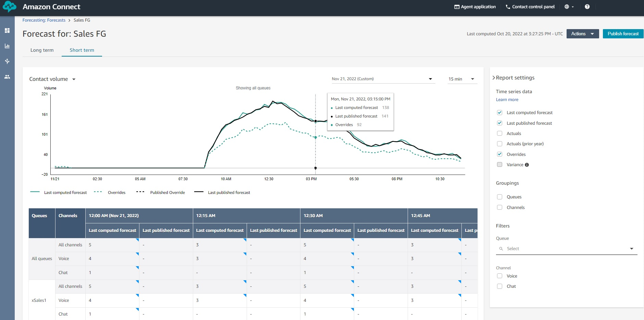Click the Publish forecast button

tap(623, 34)
